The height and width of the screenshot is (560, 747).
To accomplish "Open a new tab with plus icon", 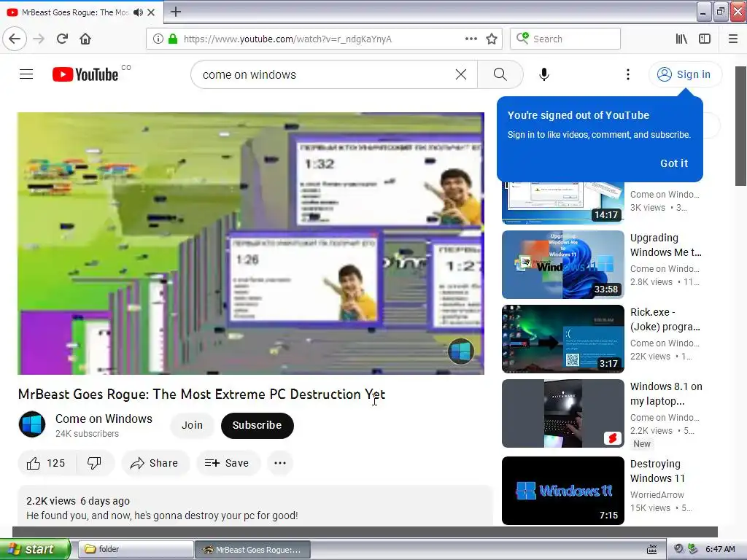I will 175,12.
